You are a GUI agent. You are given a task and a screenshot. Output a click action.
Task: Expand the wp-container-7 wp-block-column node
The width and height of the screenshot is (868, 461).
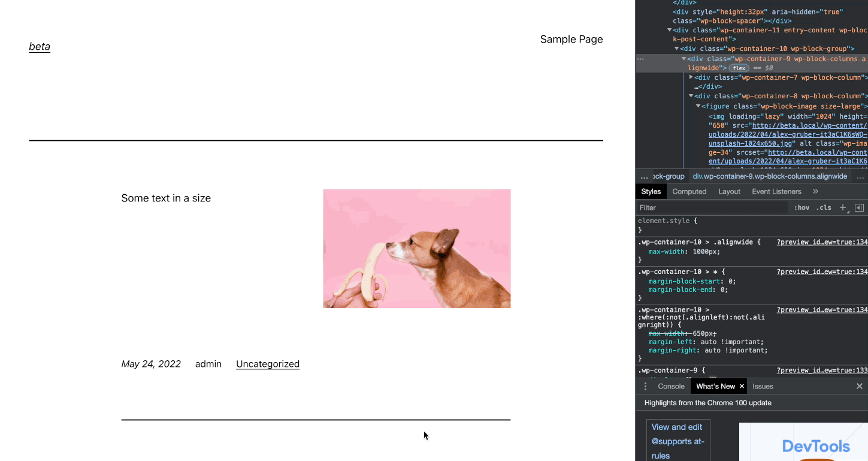(x=691, y=77)
